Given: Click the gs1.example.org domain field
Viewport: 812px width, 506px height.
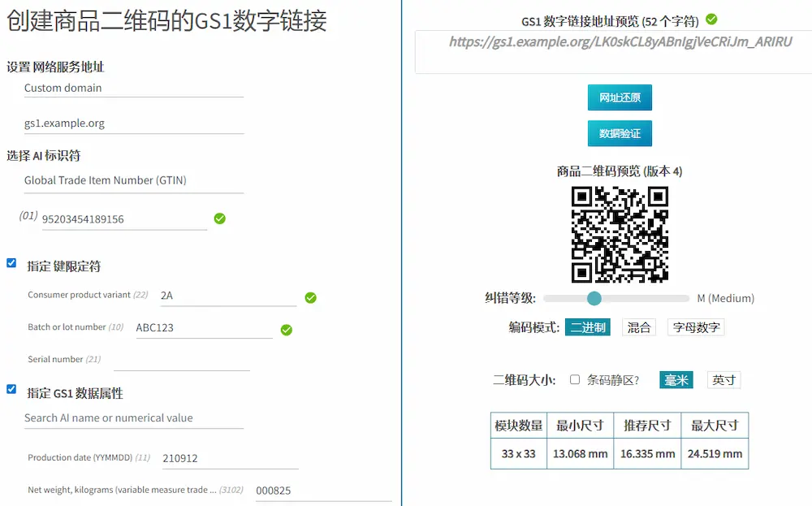Looking at the screenshot, I should pyautogui.click(x=134, y=123).
